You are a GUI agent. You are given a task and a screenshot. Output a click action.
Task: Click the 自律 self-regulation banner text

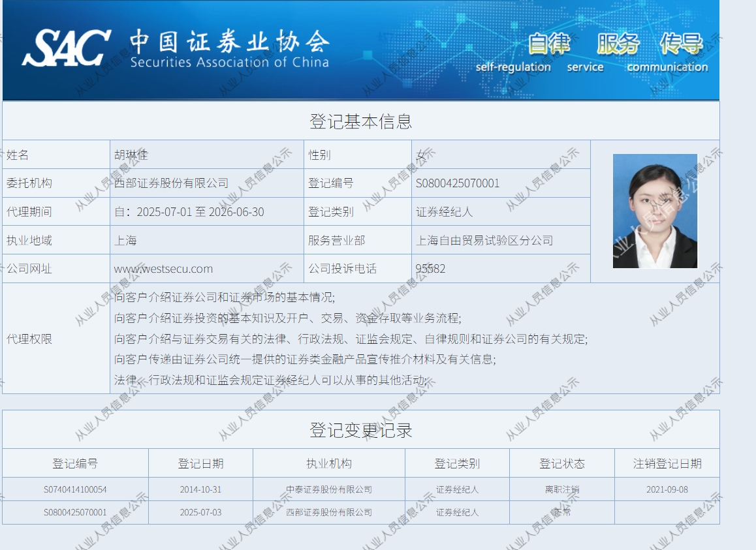pyautogui.click(x=547, y=44)
